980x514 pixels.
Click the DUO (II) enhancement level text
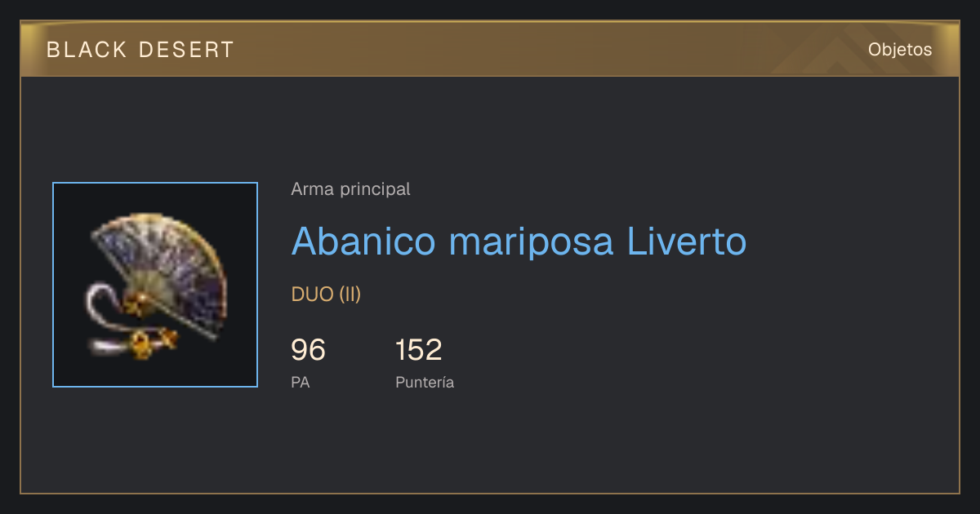pyautogui.click(x=326, y=295)
